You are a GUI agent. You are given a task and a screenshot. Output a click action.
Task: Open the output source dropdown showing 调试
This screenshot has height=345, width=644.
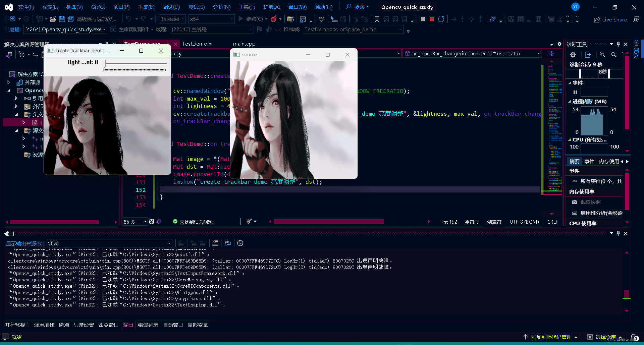point(109,243)
